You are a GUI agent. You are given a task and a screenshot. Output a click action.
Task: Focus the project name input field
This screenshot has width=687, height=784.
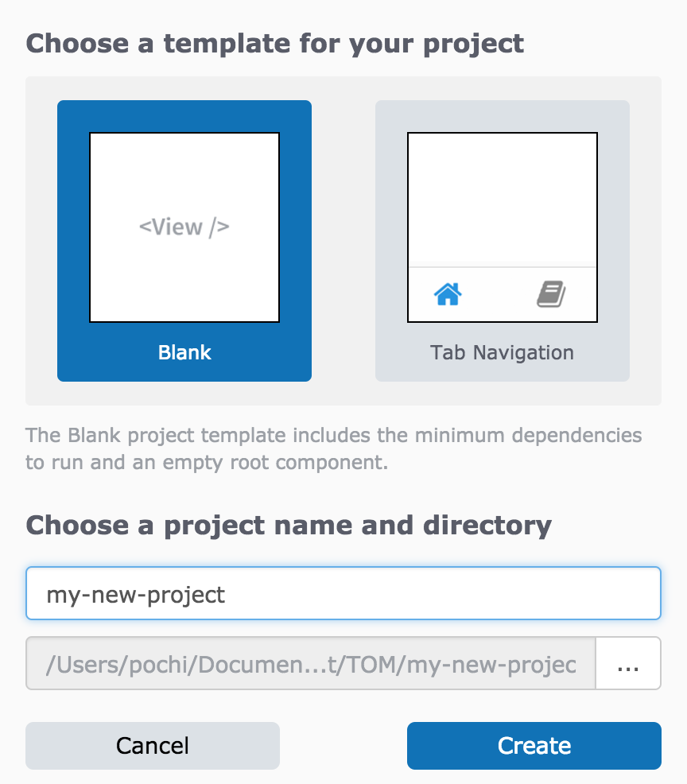pos(343,593)
